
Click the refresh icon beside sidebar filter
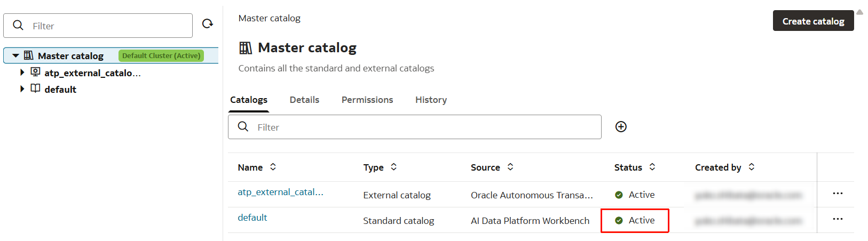coord(208,24)
